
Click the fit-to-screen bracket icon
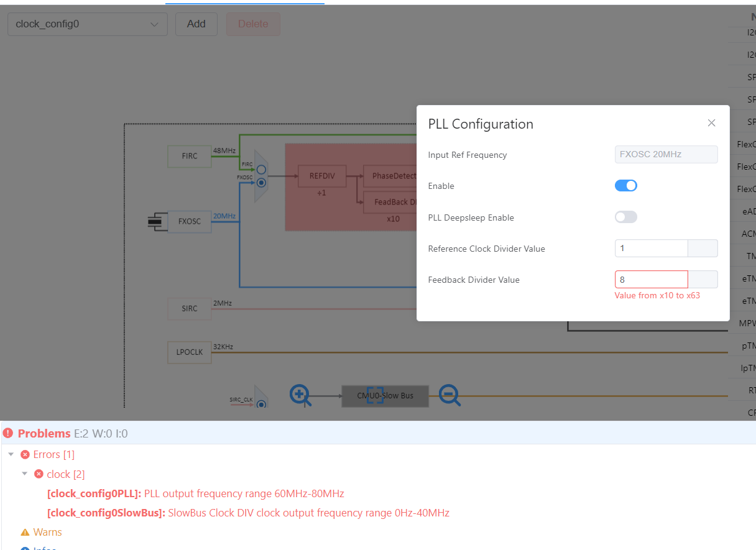point(375,395)
